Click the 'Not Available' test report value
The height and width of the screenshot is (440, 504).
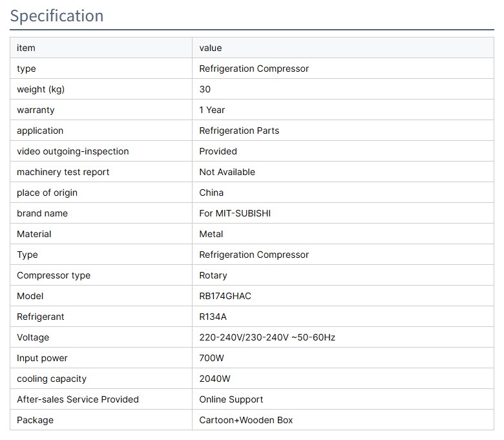click(x=227, y=172)
